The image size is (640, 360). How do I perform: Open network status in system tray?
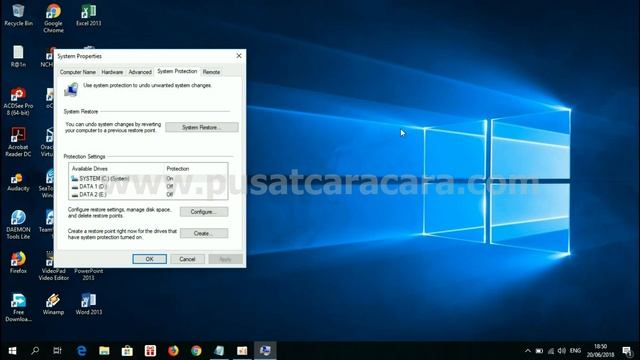pos(551,351)
